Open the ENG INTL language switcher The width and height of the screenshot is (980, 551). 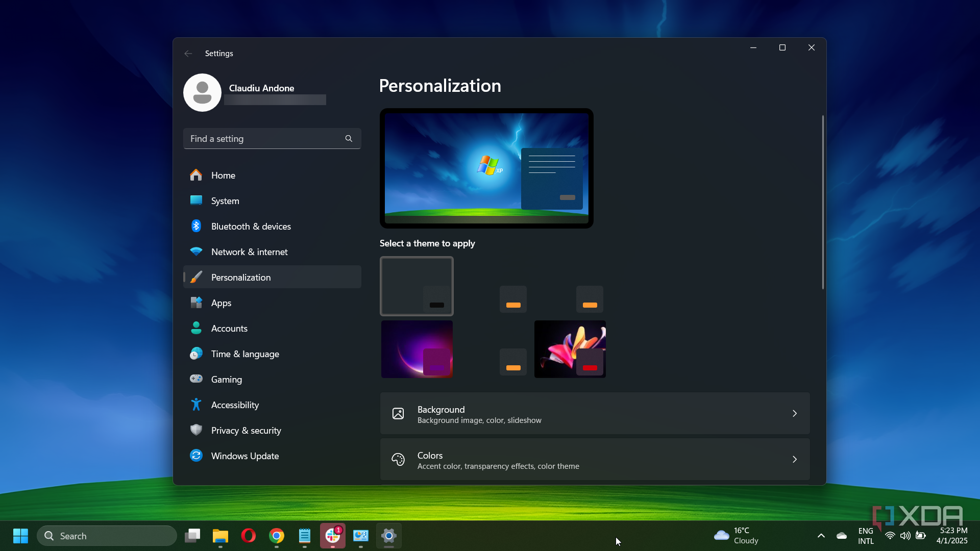866,536
